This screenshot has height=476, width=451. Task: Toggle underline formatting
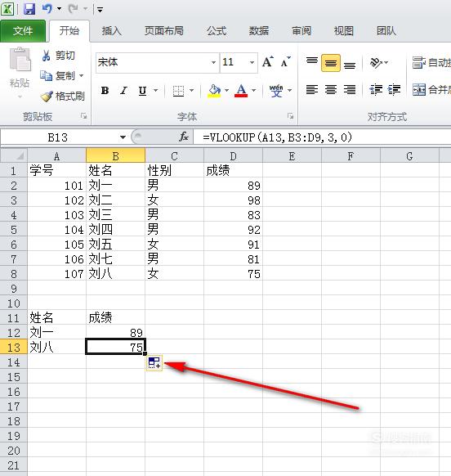[x=142, y=91]
